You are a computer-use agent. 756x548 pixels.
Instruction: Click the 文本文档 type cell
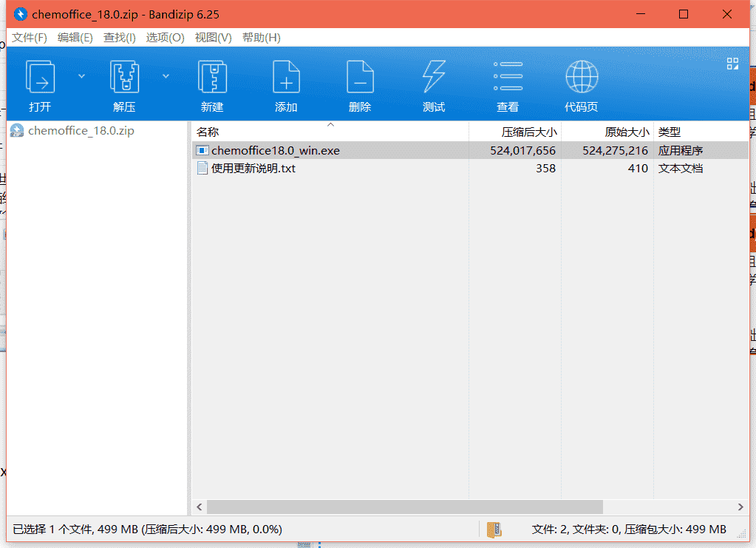681,169
